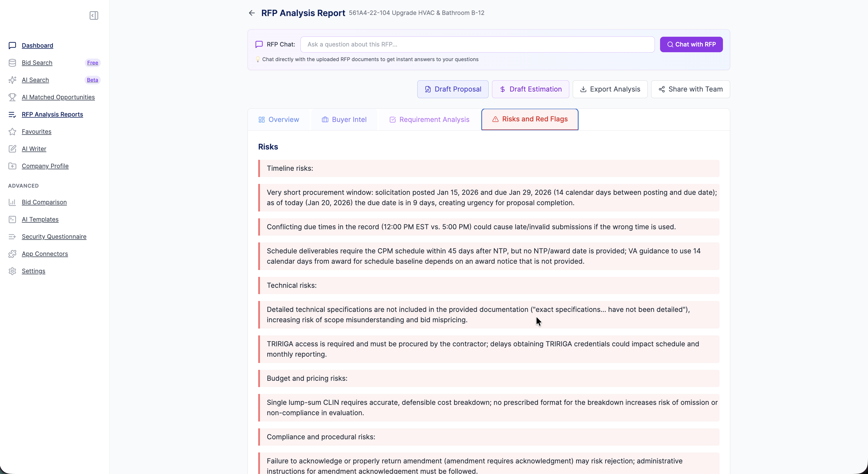Click the Draft Proposal button
Viewport: 868px width, 474px height.
tap(453, 89)
